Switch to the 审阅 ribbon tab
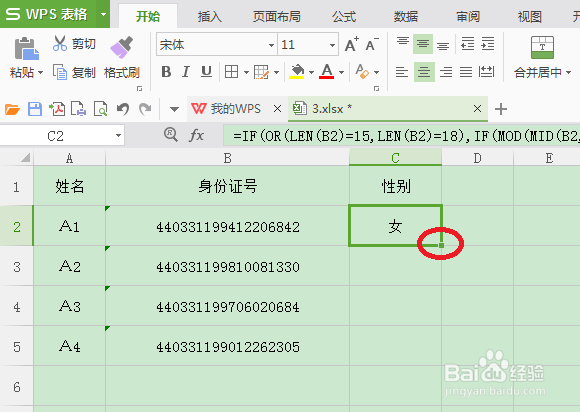The image size is (580, 412). point(468,17)
